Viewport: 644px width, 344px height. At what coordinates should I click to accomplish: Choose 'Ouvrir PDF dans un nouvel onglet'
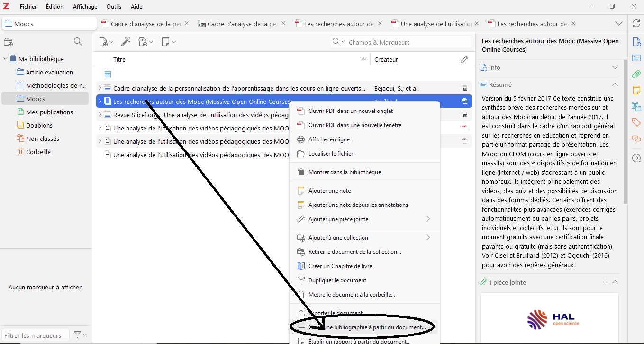[350, 111]
